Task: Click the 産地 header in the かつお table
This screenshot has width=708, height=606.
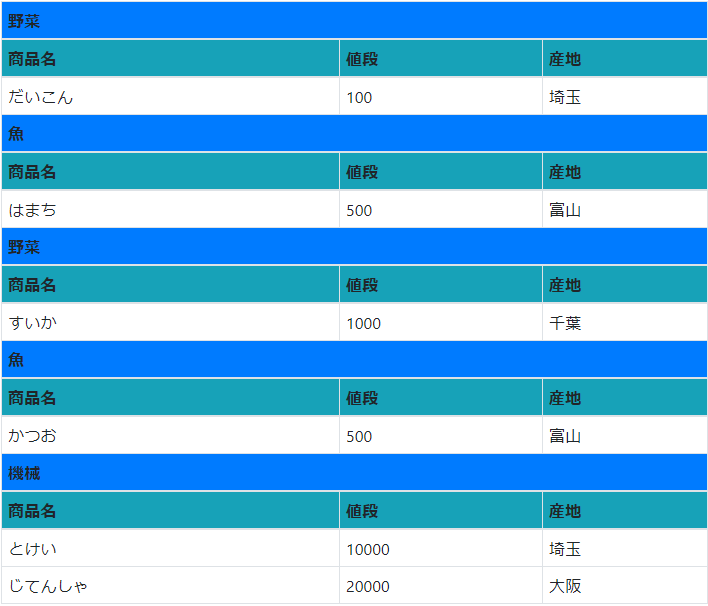Action: (625, 397)
